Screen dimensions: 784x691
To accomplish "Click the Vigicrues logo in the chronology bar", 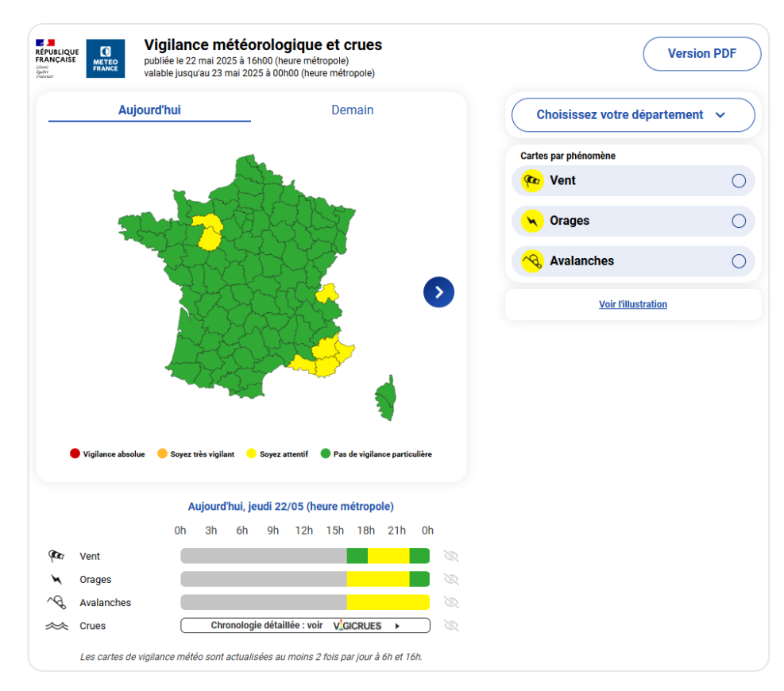I will [x=357, y=626].
